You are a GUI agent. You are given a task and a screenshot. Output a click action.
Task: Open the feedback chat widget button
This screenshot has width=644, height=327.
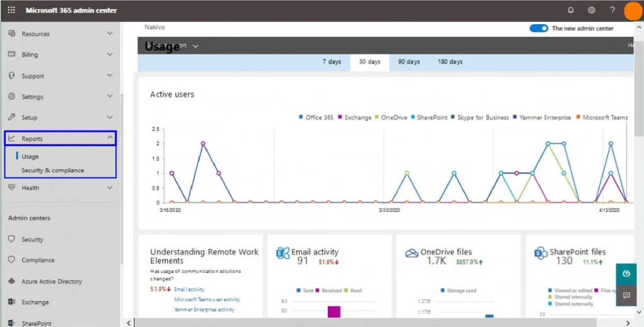pos(626,295)
